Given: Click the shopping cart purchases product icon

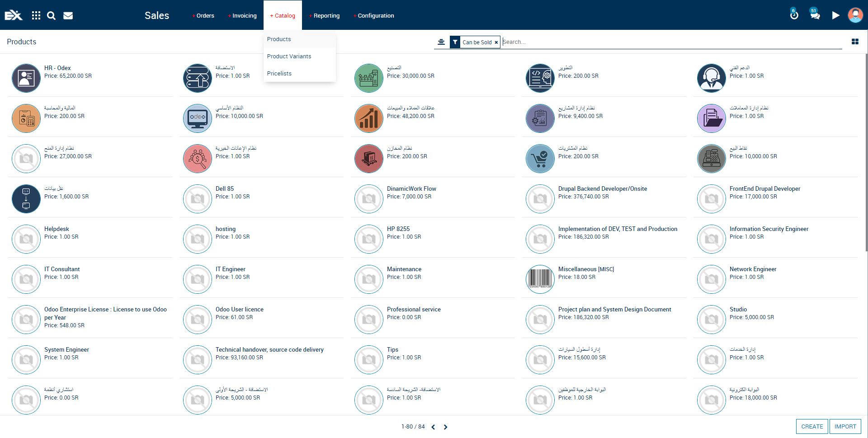Looking at the screenshot, I should click(x=540, y=159).
